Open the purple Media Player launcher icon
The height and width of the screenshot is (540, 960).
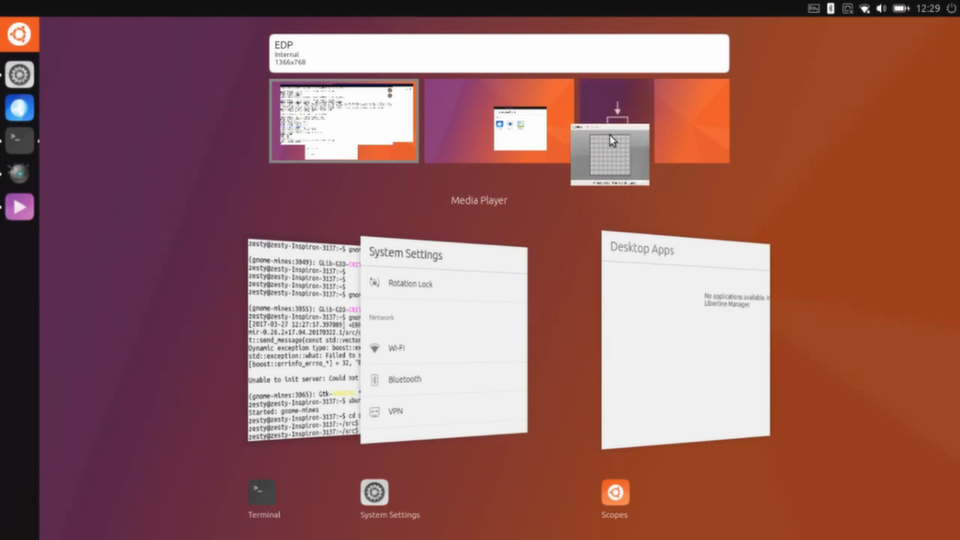click(x=20, y=207)
